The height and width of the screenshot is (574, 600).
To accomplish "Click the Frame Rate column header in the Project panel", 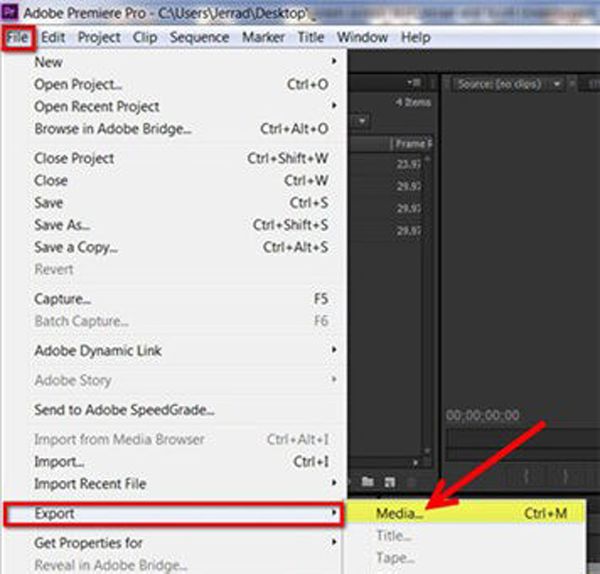I will (x=411, y=144).
